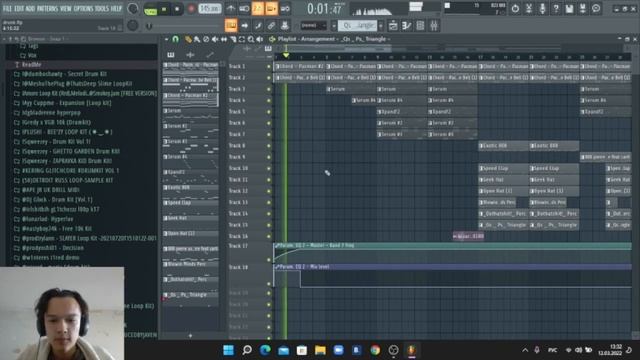Toggle the loop recording button
640x360 pixels.
click(x=285, y=9)
